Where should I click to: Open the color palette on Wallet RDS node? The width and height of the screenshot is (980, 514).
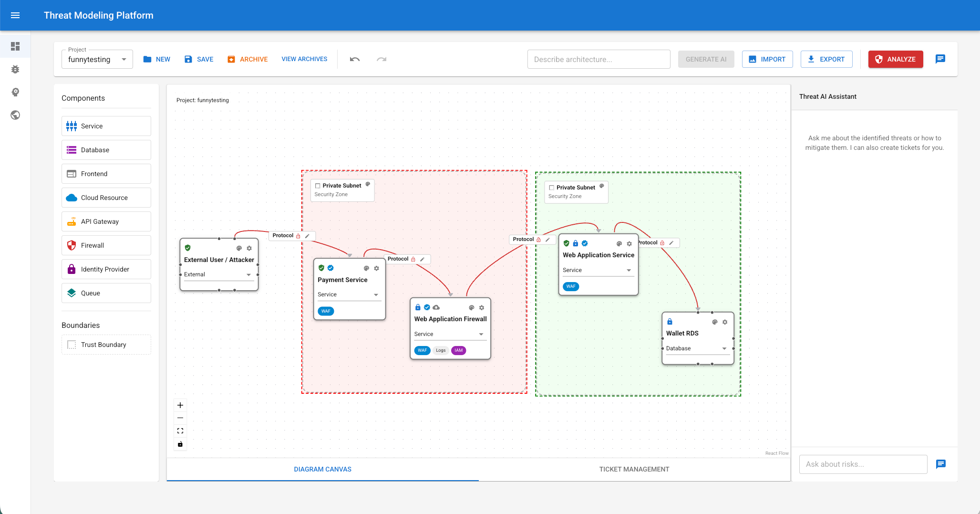click(x=714, y=322)
